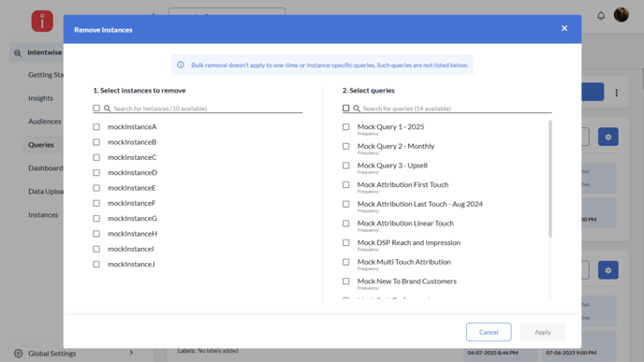Click the queries list vertical scrollbar
The width and height of the screenshot is (644, 362).
tap(550, 179)
